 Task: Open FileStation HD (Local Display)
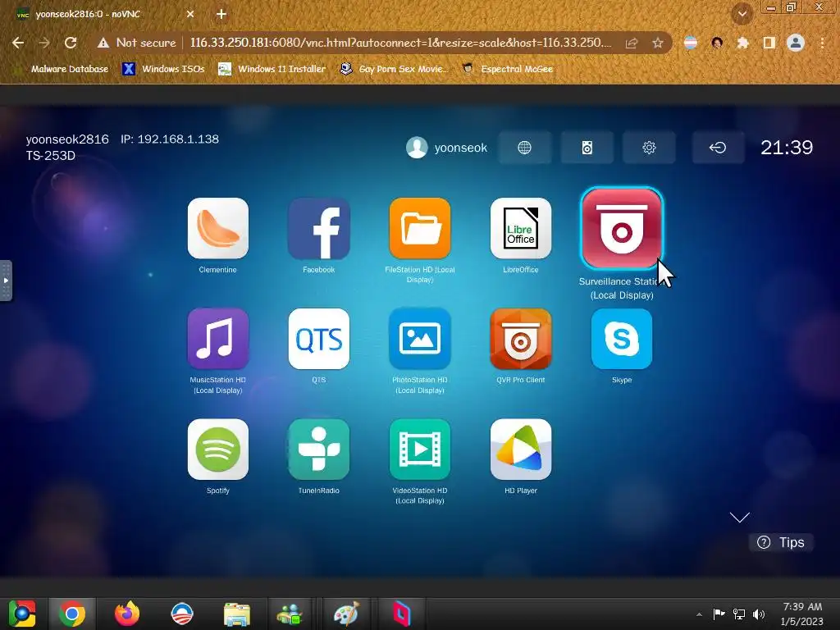click(420, 228)
